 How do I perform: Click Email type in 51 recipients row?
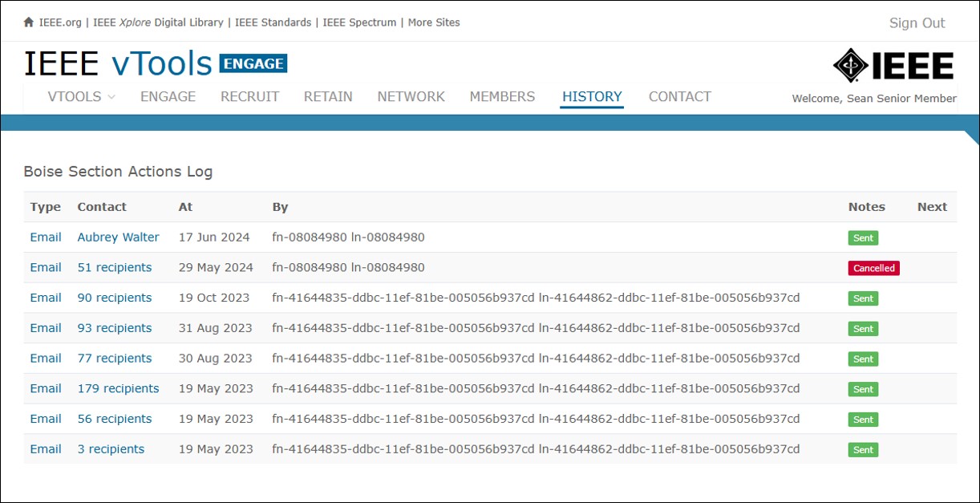(46, 268)
